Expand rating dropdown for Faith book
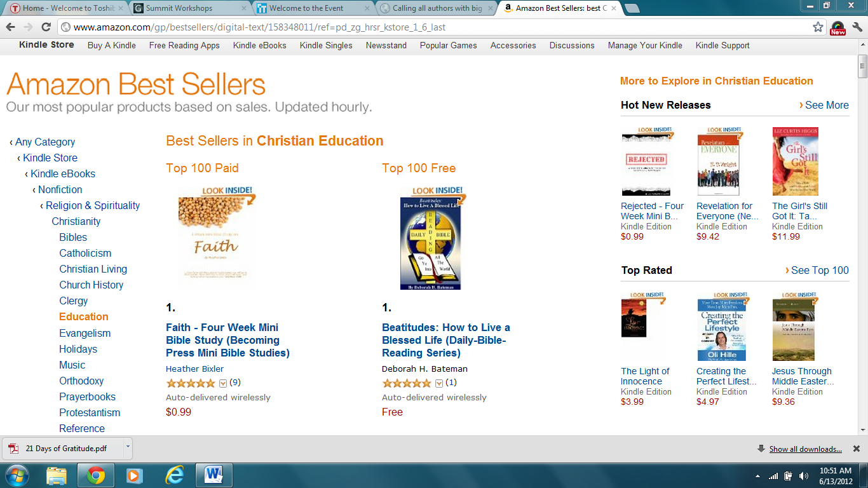The height and width of the screenshot is (488, 868). click(223, 383)
